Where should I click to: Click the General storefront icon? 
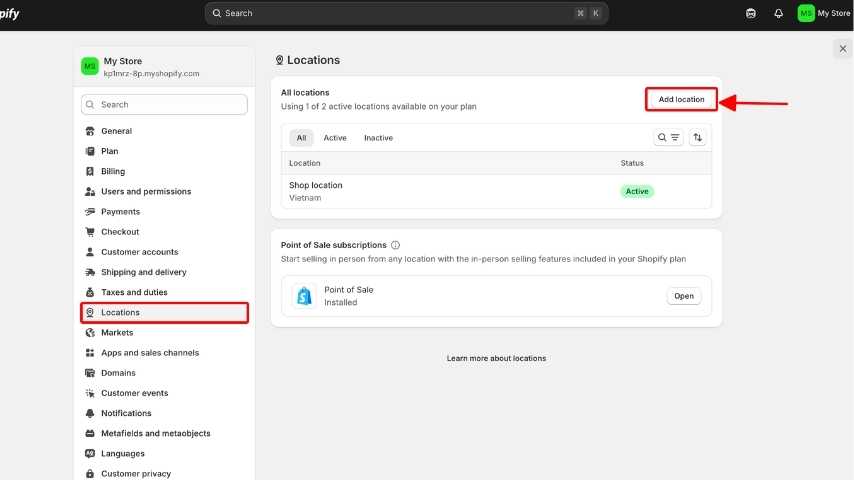90,131
